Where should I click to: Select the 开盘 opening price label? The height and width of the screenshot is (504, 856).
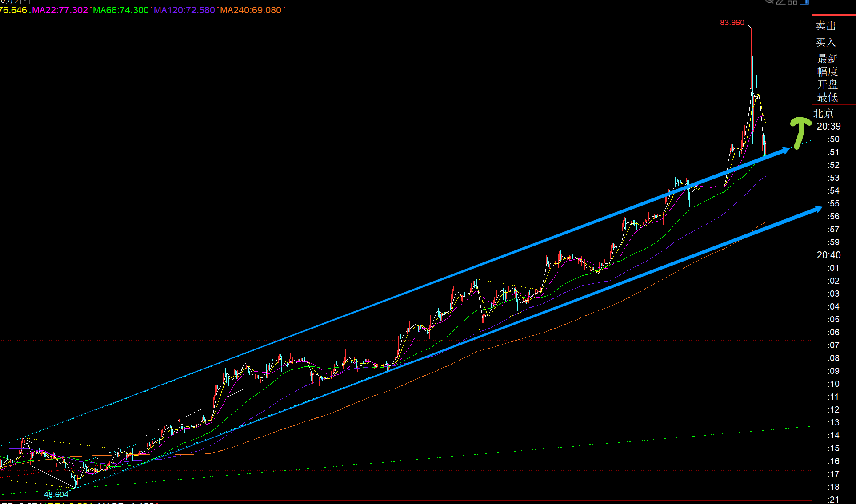click(827, 84)
